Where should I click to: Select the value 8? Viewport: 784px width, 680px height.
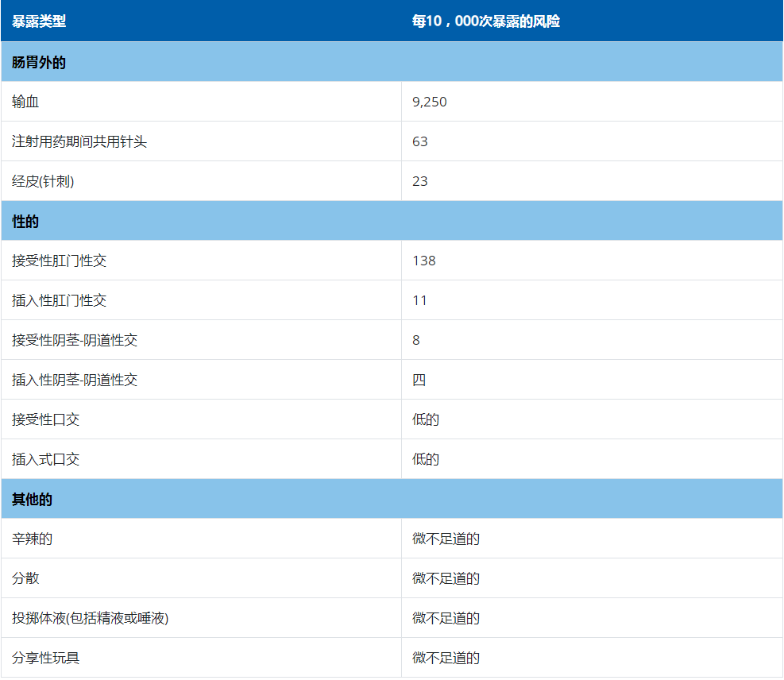pyautogui.click(x=416, y=340)
